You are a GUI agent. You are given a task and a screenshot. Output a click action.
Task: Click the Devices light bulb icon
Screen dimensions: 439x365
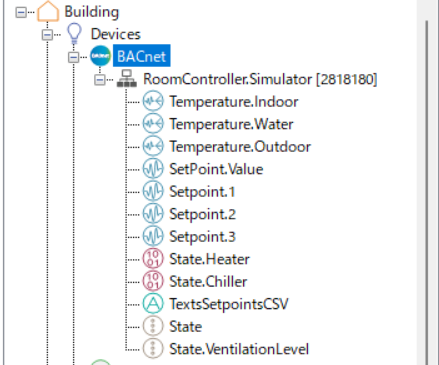click(x=74, y=34)
